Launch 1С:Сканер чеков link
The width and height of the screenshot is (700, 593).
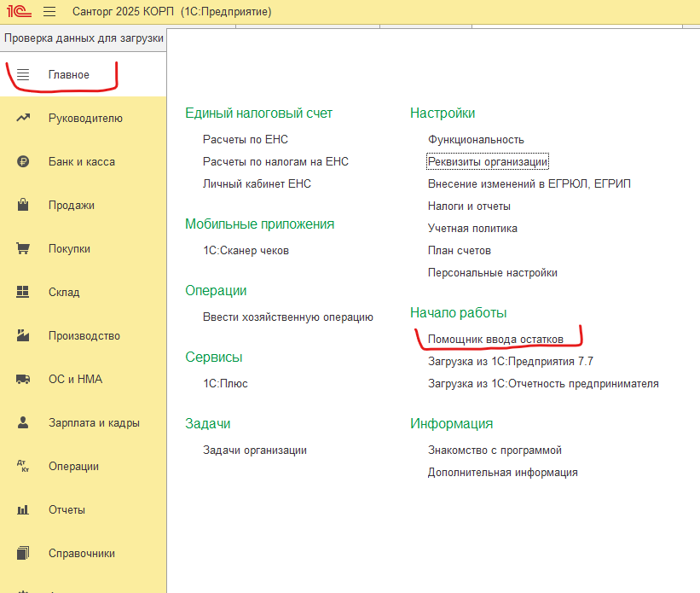point(246,251)
